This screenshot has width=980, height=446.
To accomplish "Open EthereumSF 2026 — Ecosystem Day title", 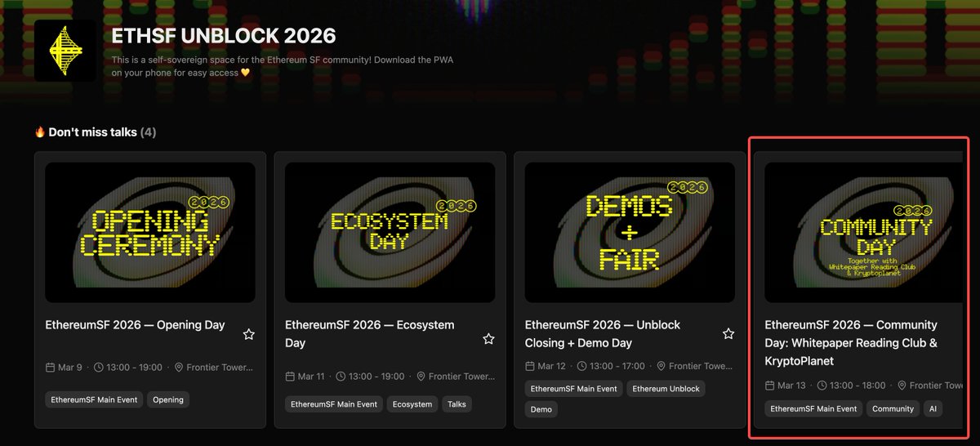I will (x=370, y=334).
